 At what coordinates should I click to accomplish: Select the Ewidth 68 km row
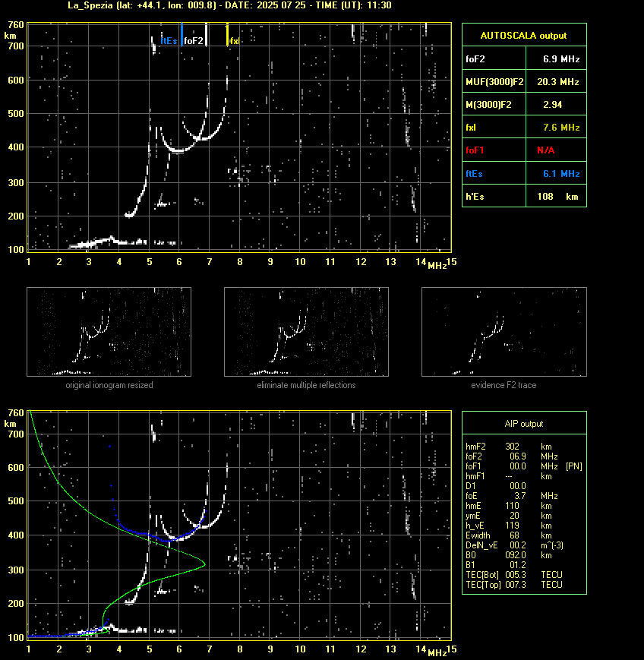(509, 535)
